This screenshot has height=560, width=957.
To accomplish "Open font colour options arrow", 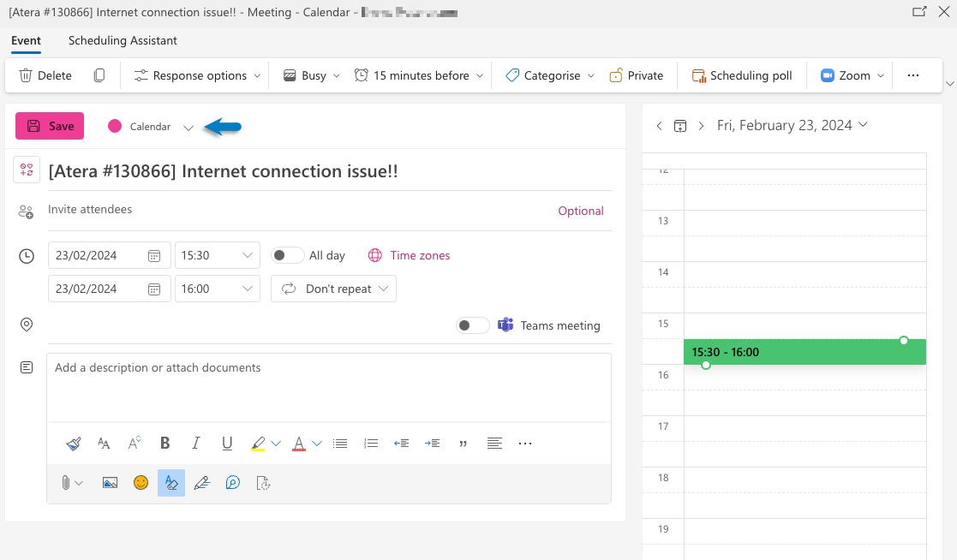I will pos(317,444).
